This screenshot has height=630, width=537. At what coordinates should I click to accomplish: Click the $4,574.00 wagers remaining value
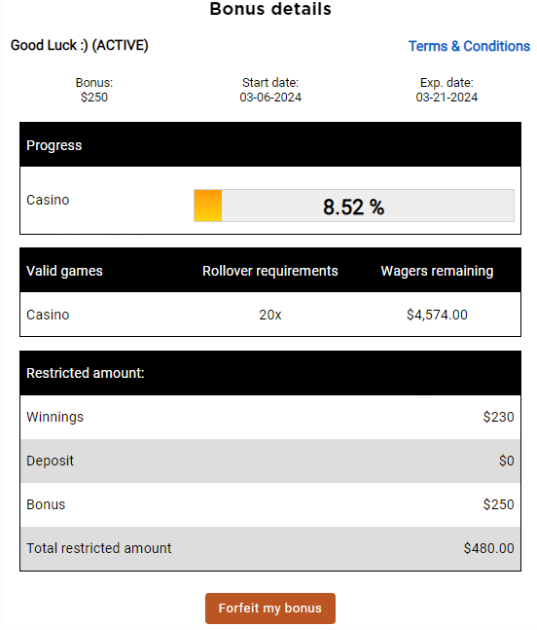pyautogui.click(x=437, y=315)
